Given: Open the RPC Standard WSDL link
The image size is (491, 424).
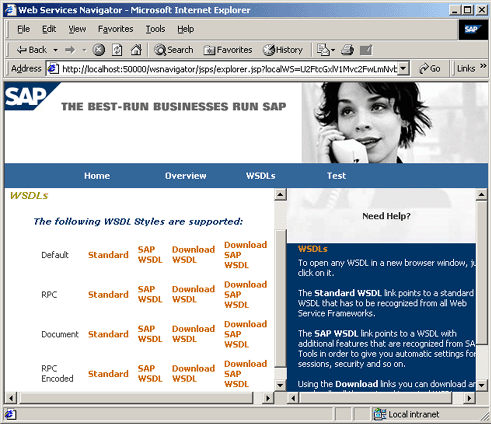Looking at the screenshot, I should 108,295.
